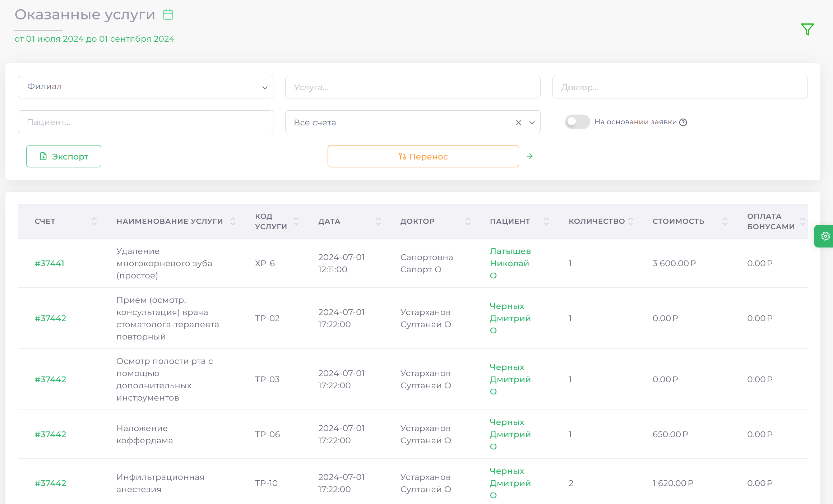Click the date range от 01 июля 2024

[94, 39]
